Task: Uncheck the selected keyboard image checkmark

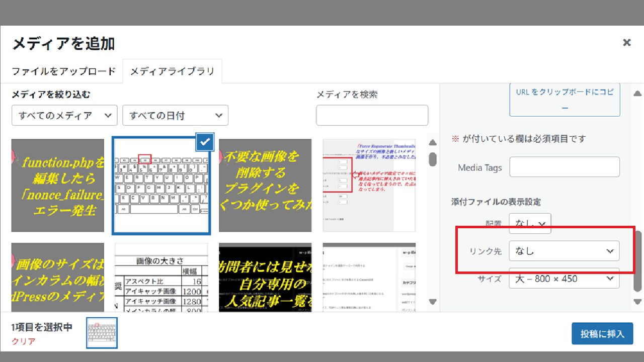Action: click(x=205, y=142)
